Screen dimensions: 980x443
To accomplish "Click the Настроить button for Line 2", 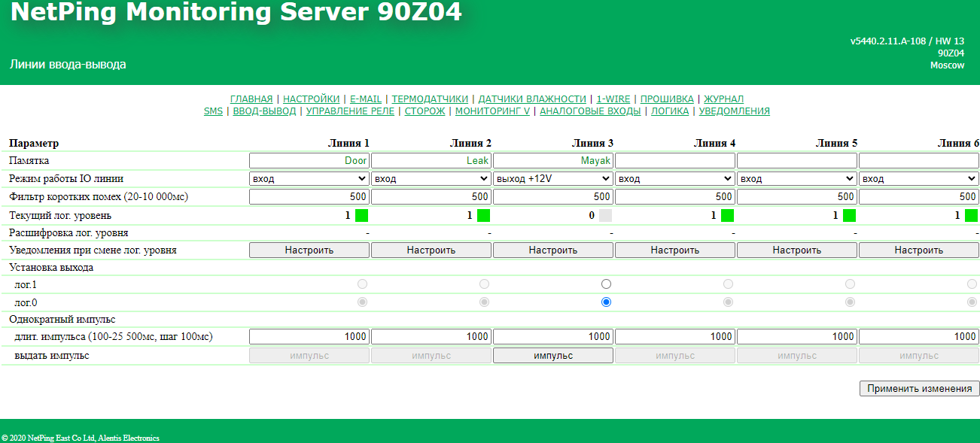I will tap(431, 250).
